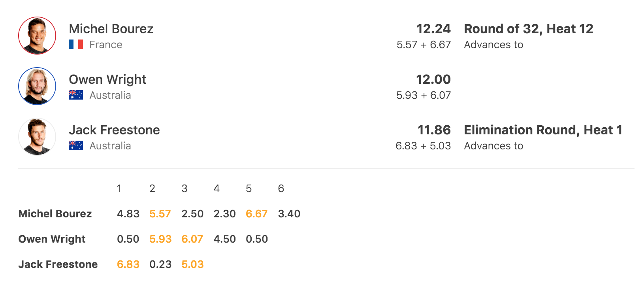Viewport: 644px width, 294px height.
Task: Click Michel Bourez's profile photo
Action: click(37, 36)
